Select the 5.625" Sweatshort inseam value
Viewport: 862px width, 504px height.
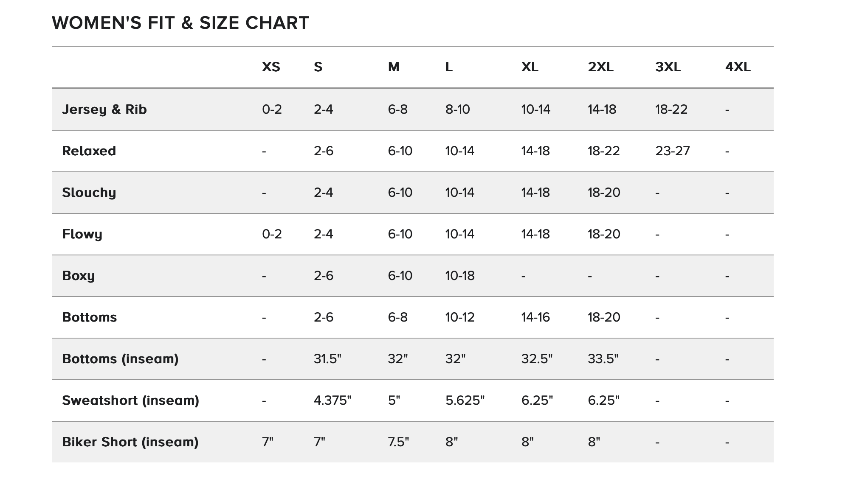coord(465,400)
